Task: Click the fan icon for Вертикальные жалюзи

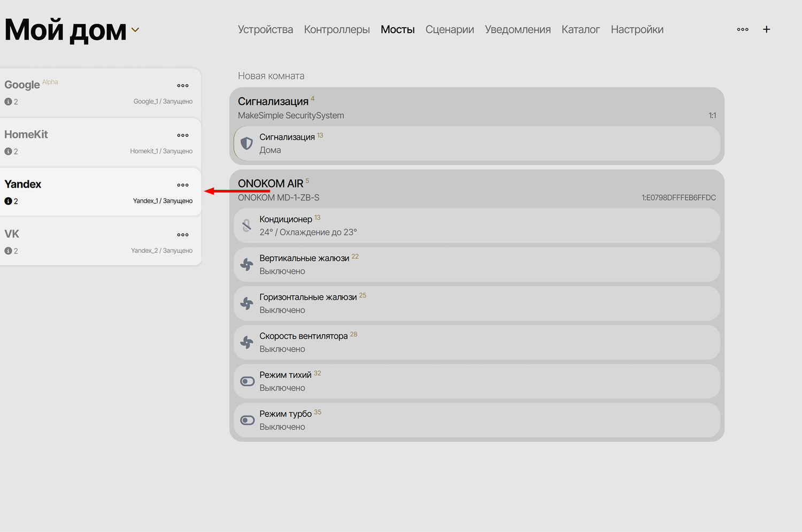Action: click(246, 265)
